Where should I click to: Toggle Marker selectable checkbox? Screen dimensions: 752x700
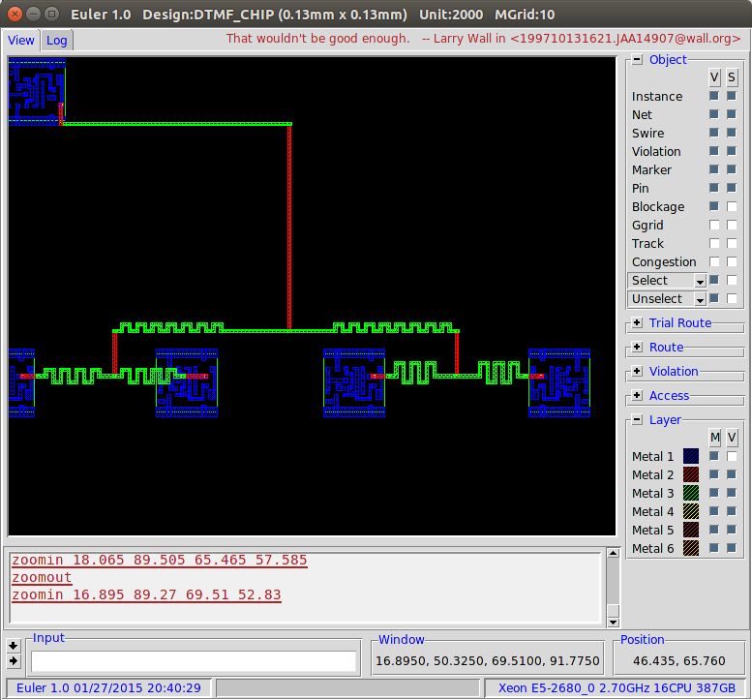[x=732, y=169]
